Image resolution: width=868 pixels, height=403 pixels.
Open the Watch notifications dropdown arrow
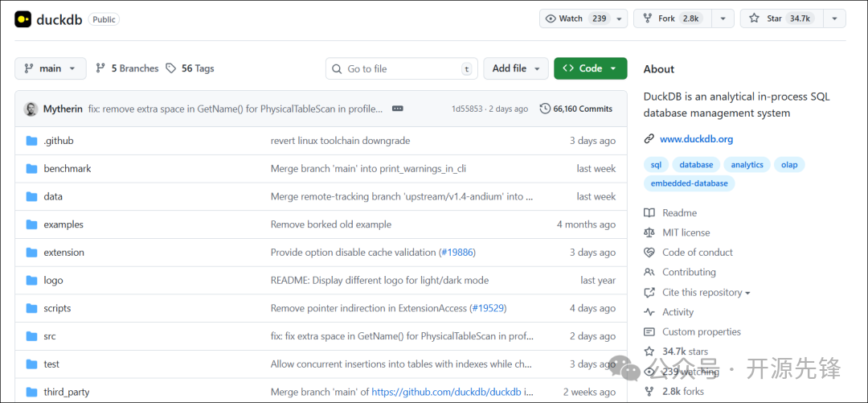click(620, 19)
